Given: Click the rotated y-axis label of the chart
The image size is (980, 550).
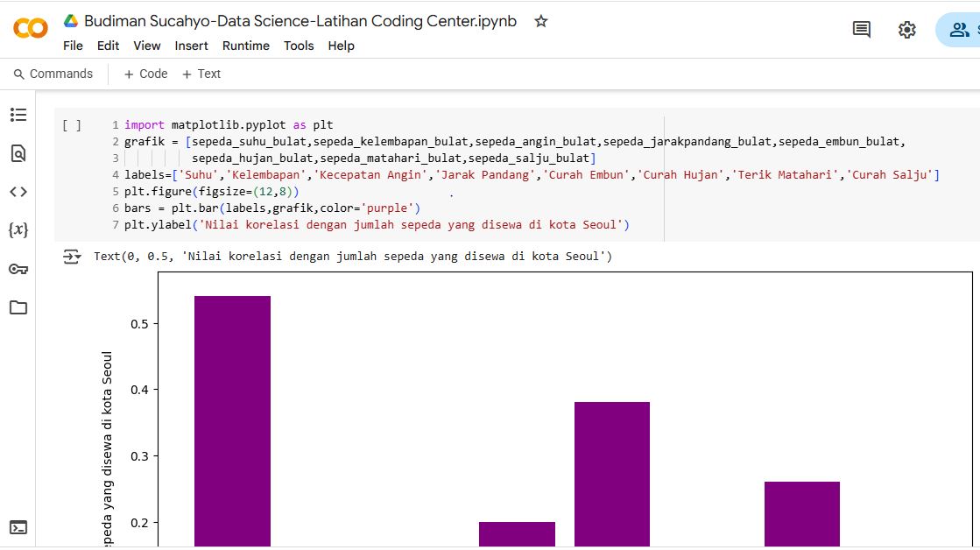Looking at the screenshot, I should pos(107,448).
